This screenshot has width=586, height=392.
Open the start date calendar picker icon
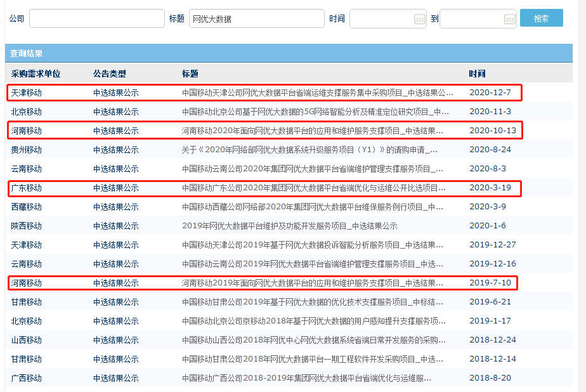tap(419, 19)
